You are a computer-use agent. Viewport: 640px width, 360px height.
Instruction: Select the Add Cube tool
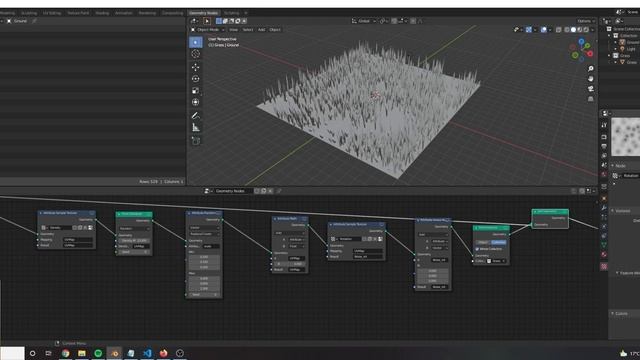(196, 141)
